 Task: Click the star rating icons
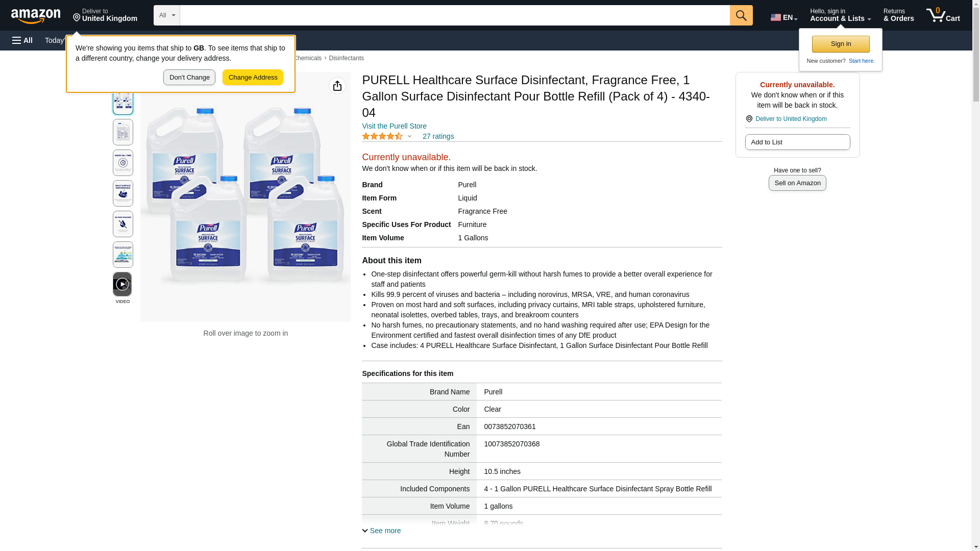click(383, 136)
